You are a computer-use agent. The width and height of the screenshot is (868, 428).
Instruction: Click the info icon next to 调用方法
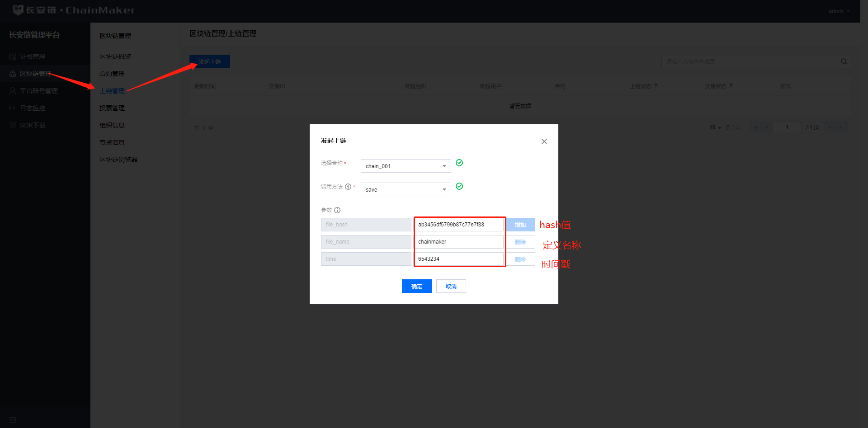click(348, 187)
